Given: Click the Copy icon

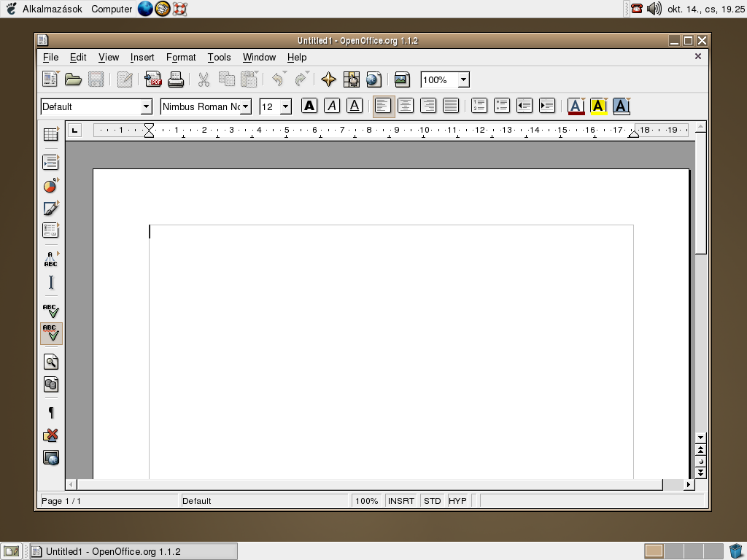Looking at the screenshot, I should point(226,79).
